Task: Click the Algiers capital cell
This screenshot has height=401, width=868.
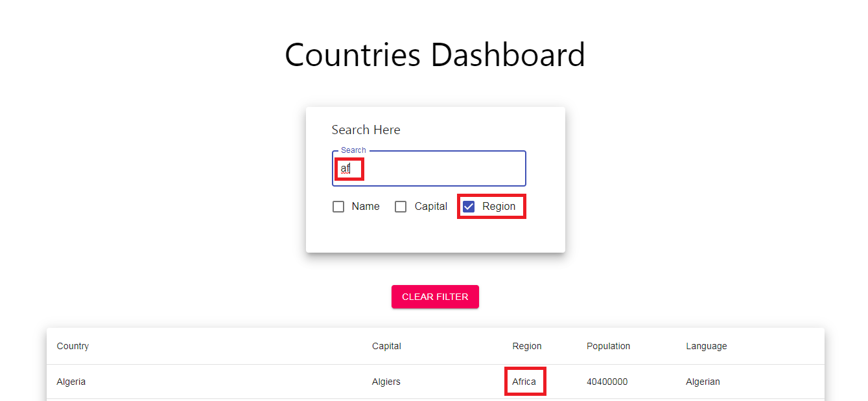Action: pyautogui.click(x=386, y=382)
